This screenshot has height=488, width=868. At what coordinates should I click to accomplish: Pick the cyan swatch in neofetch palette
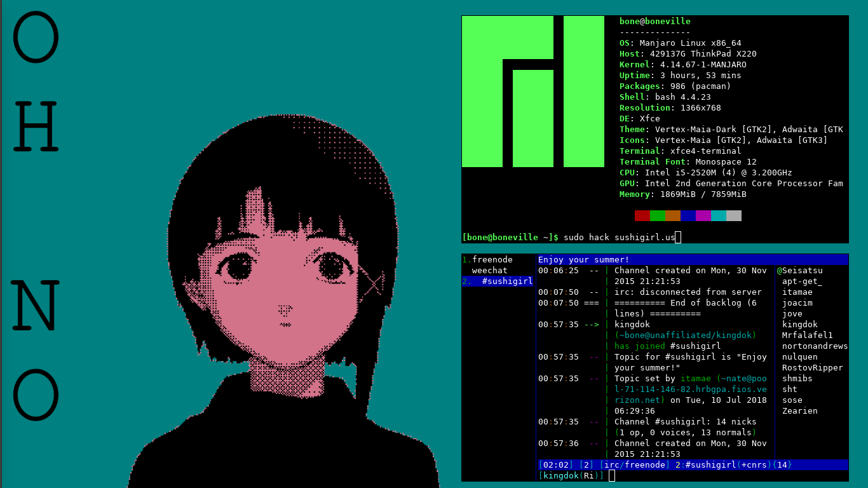[x=718, y=216]
